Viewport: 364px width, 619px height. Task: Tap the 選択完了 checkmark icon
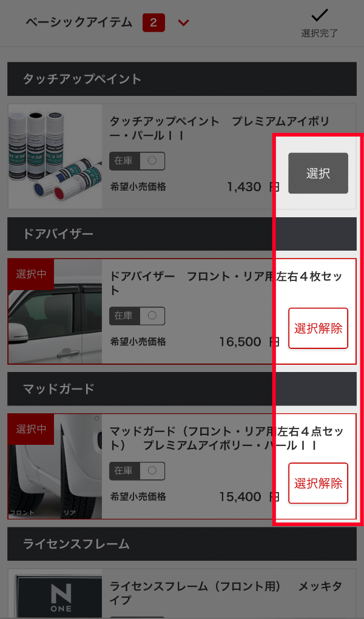pos(319,15)
